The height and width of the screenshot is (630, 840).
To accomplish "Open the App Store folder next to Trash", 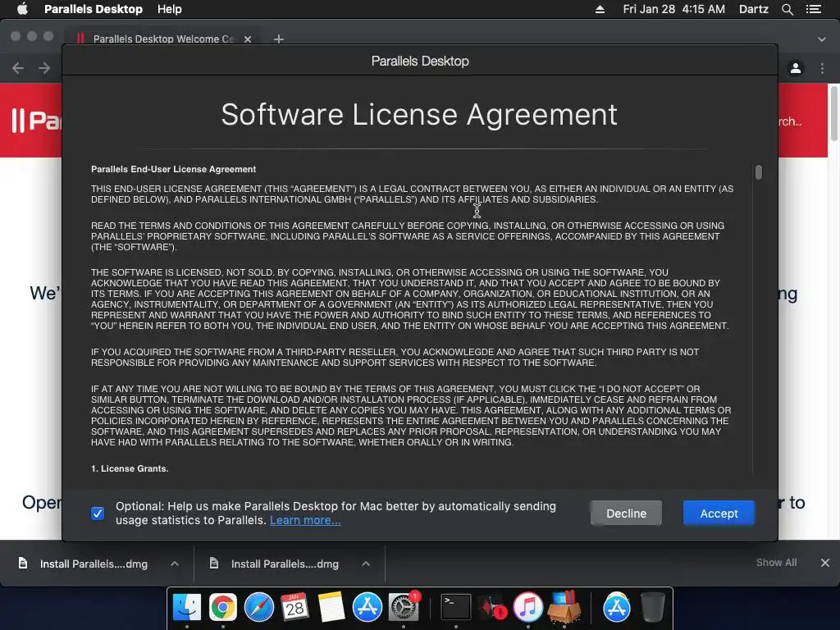I will point(617,607).
